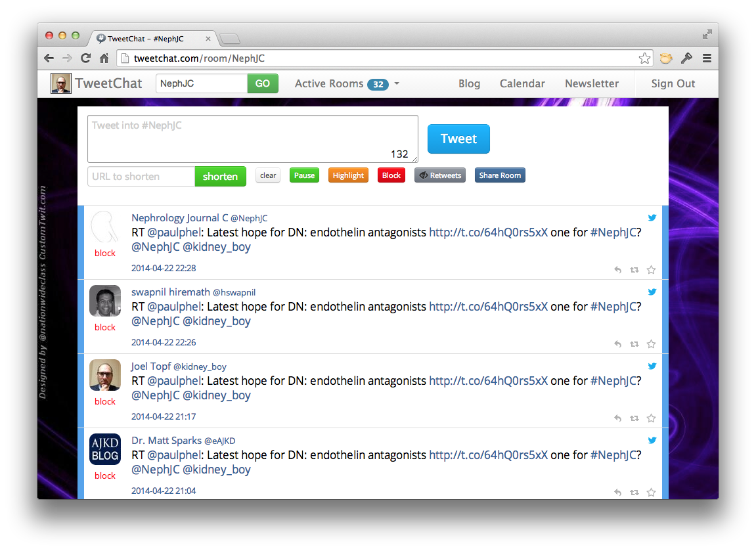Go back using the browser back arrow
This screenshot has height=551, width=756.
(49, 58)
